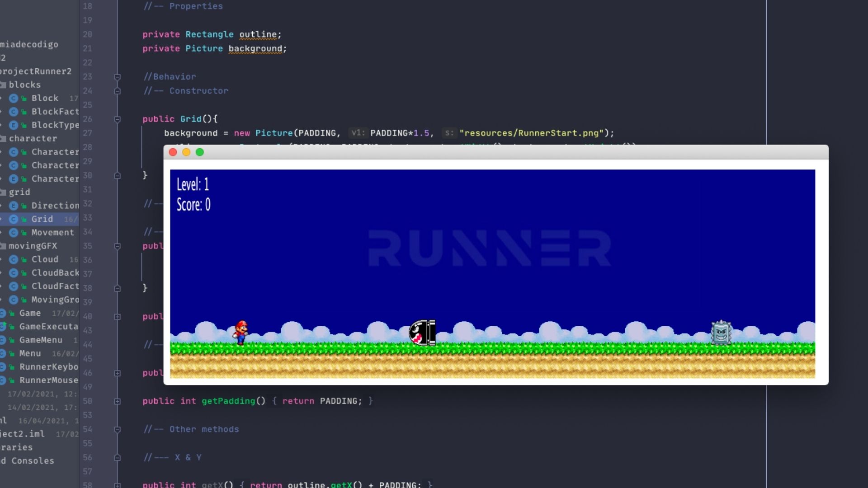Click the ProjectRunner2 root entry in tree

tap(36, 71)
